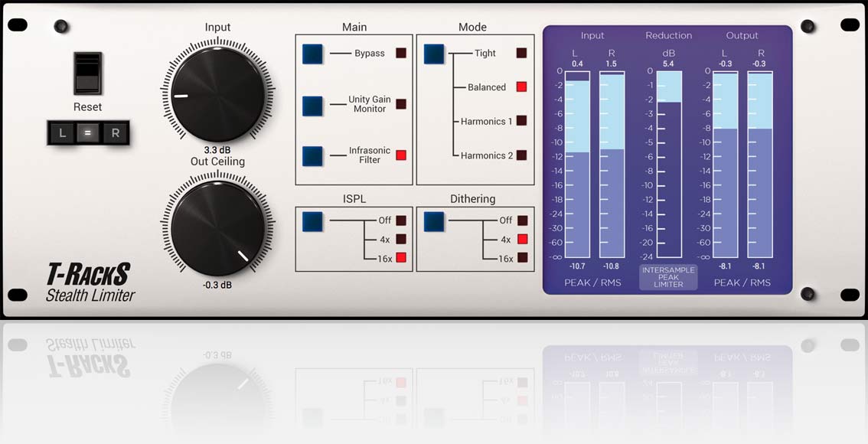868x444 pixels.
Task: Adjust the Input gain knob
Action: click(217, 94)
